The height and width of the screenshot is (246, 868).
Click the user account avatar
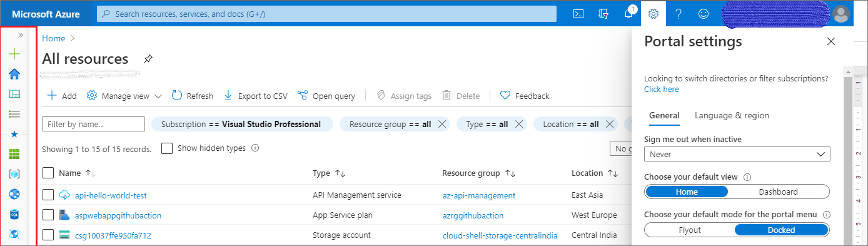pos(842,13)
